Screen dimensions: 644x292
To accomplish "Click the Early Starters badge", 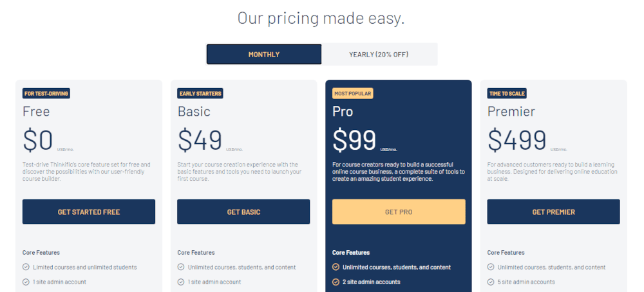I will click(x=200, y=93).
